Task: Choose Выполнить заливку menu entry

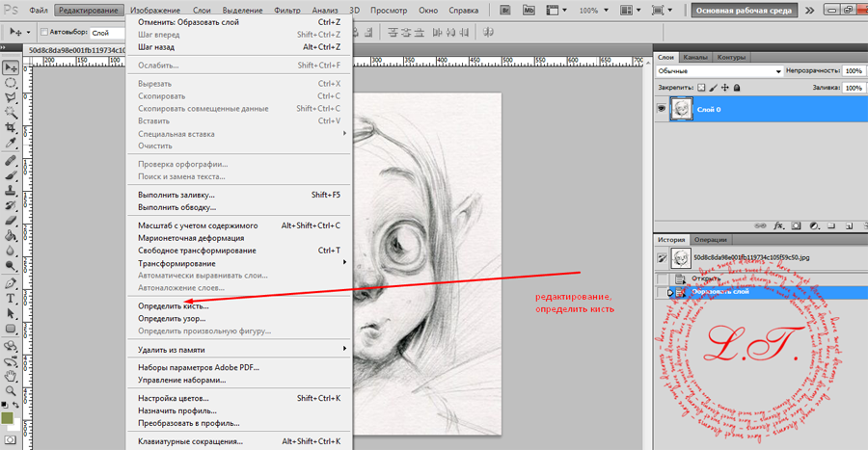Action: tap(239, 195)
